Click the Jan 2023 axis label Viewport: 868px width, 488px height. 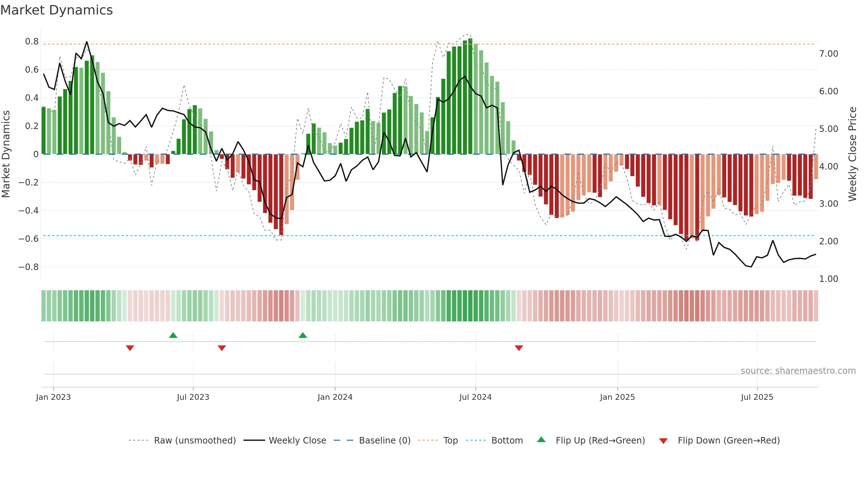pos(54,397)
